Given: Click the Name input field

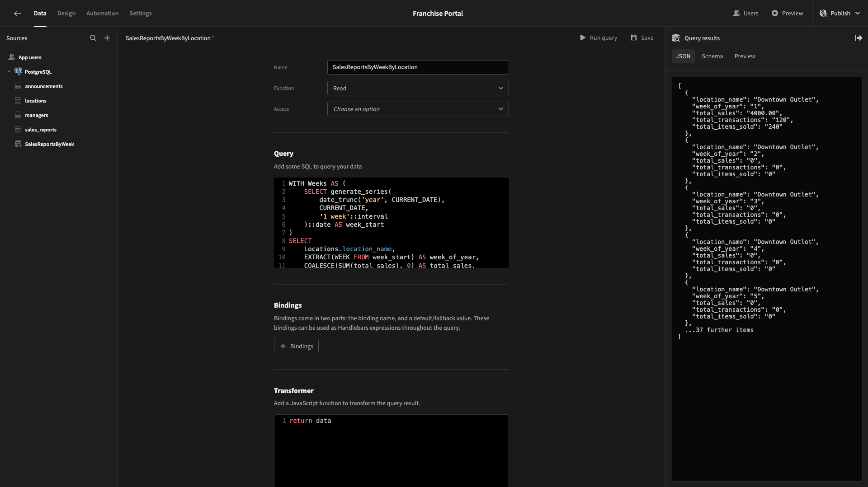Looking at the screenshot, I should coord(418,67).
